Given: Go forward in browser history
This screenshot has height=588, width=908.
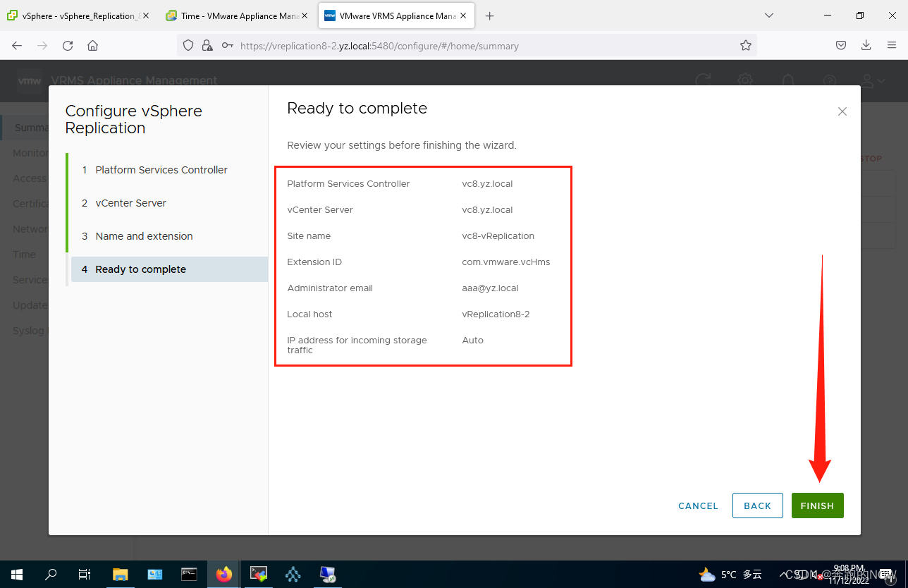Looking at the screenshot, I should tap(42, 46).
